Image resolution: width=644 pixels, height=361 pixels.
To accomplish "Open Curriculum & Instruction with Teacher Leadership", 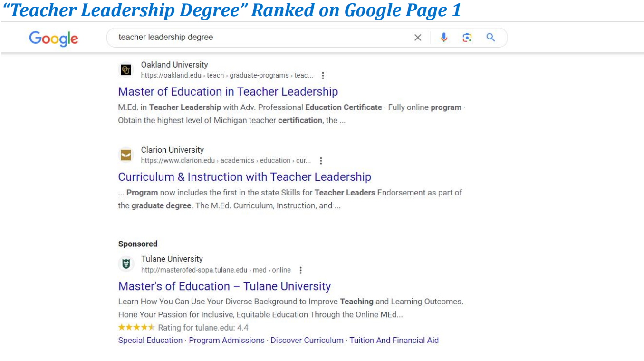I will (x=245, y=177).
